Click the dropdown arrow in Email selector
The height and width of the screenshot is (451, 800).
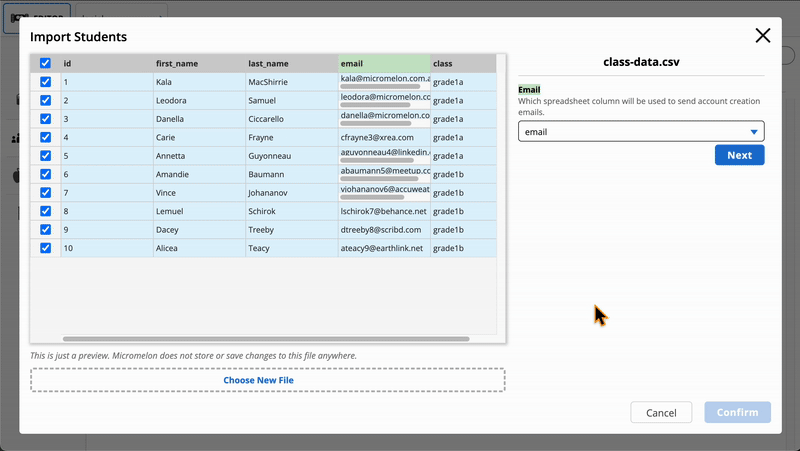click(754, 132)
